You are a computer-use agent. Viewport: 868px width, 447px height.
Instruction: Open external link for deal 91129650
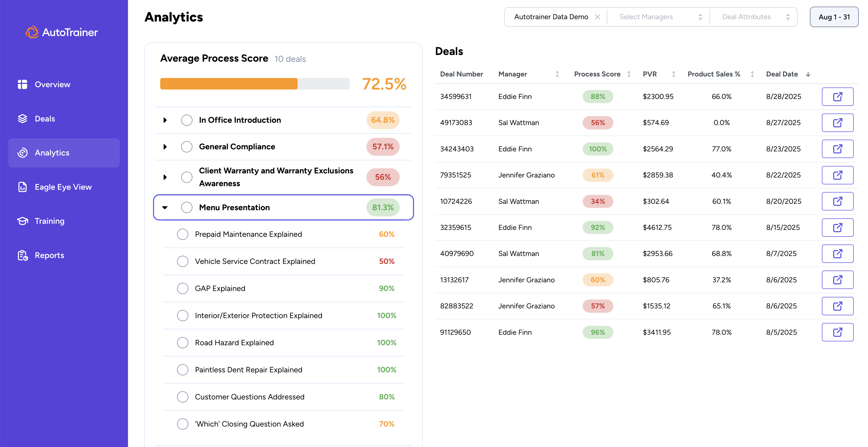[x=837, y=332]
